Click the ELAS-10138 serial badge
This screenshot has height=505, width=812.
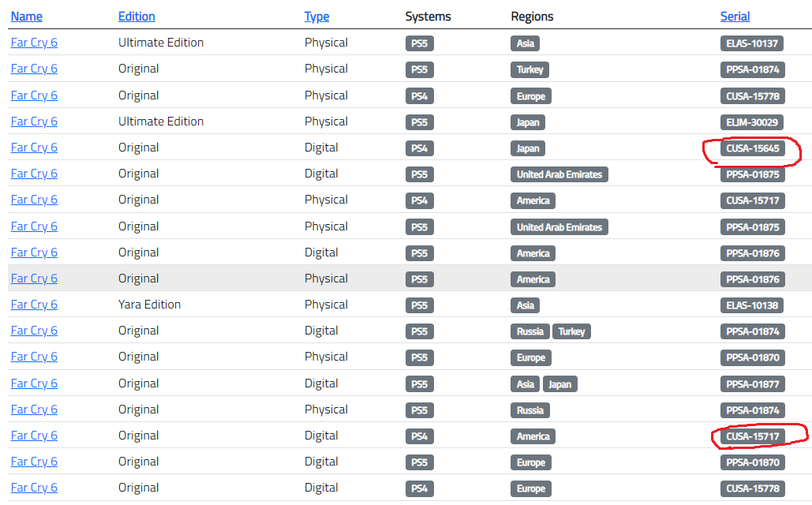[751, 305]
